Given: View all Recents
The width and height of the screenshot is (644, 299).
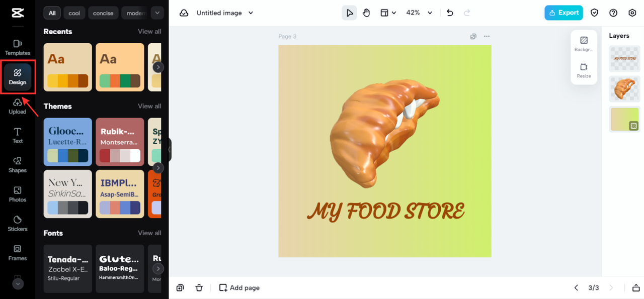Looking at the screenshot, I should tap(149, 31).
